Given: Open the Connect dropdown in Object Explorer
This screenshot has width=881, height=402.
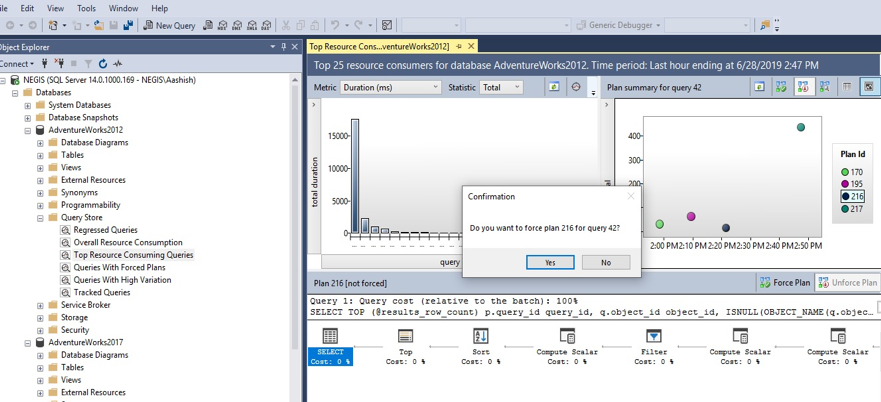Looking at the screenshot, I should click(17, 64).
